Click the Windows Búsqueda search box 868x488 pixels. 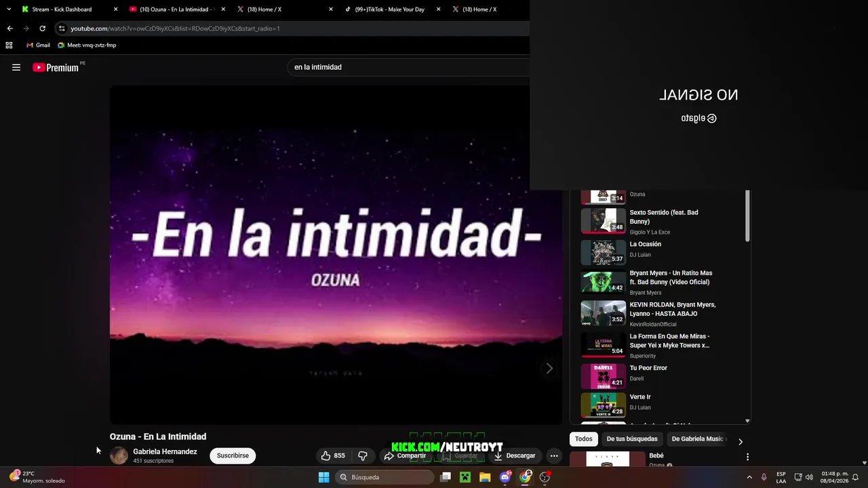384,477
